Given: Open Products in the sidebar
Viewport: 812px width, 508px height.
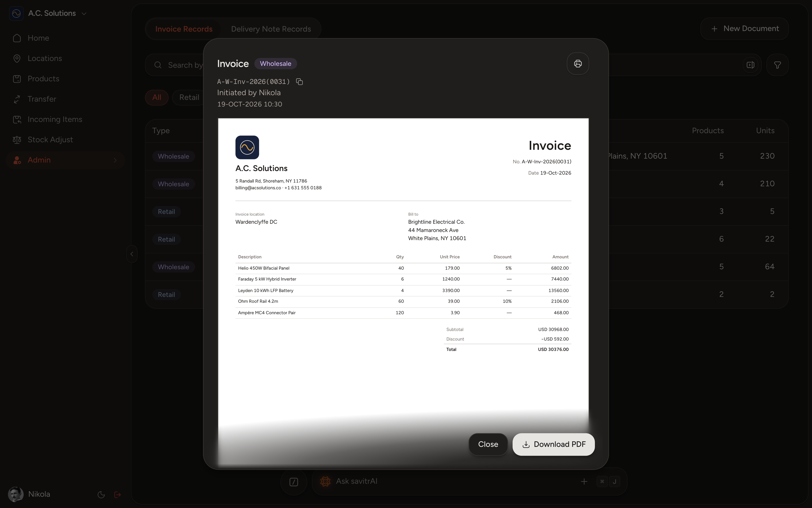Looking at the screenshot, I should point(65,79).
